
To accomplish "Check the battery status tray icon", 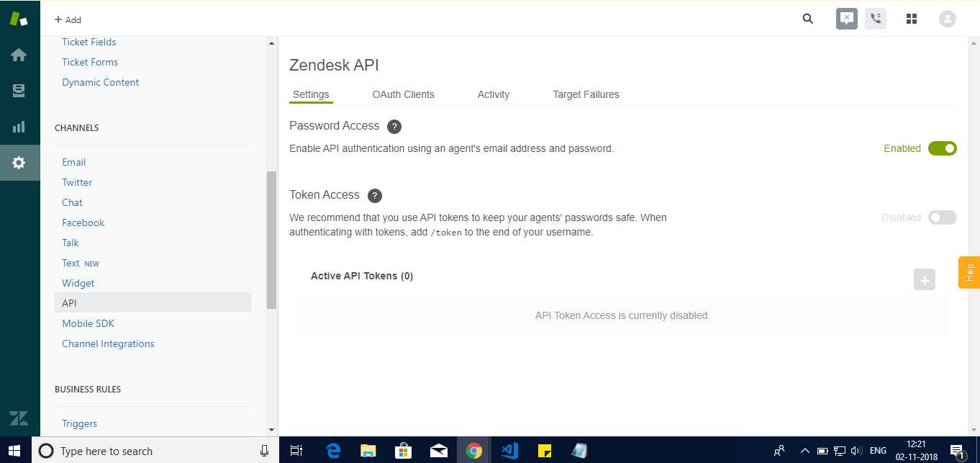I will coord(823,451).
